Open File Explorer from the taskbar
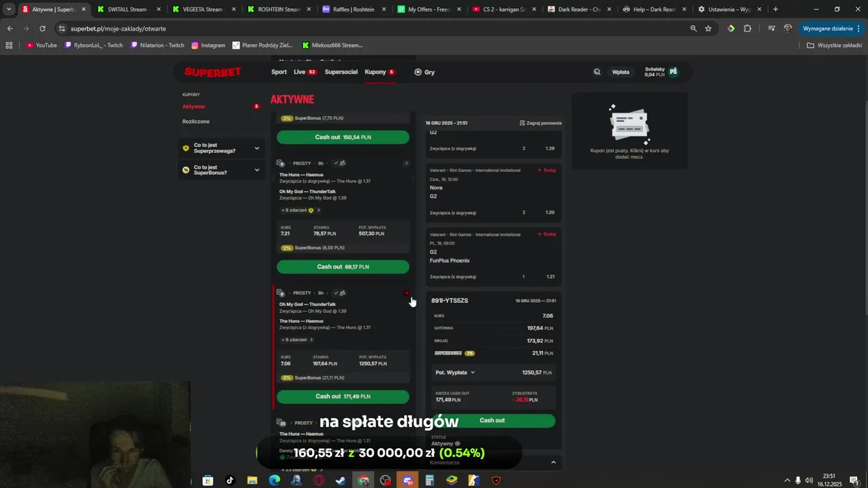 pyautogui.click(x=252, y=481)
